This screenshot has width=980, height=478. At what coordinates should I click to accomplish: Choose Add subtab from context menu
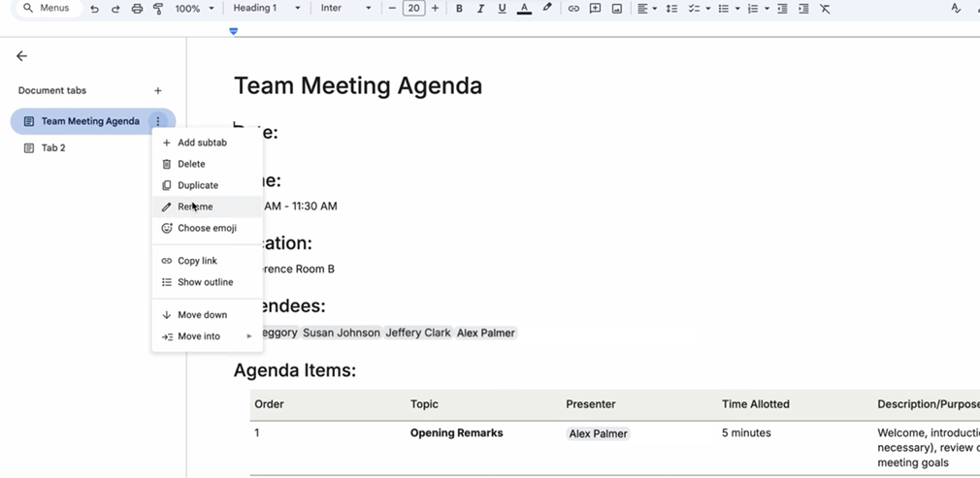(207, 143)
